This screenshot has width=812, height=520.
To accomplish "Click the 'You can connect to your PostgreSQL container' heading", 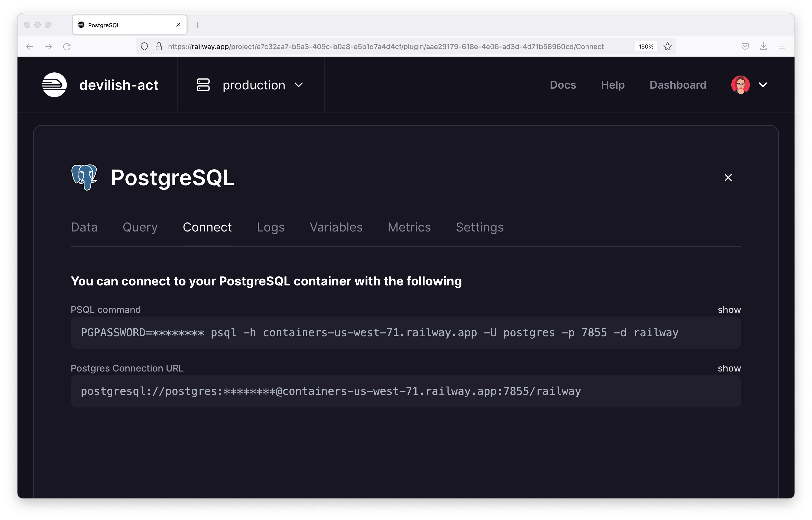I will 266,281.
